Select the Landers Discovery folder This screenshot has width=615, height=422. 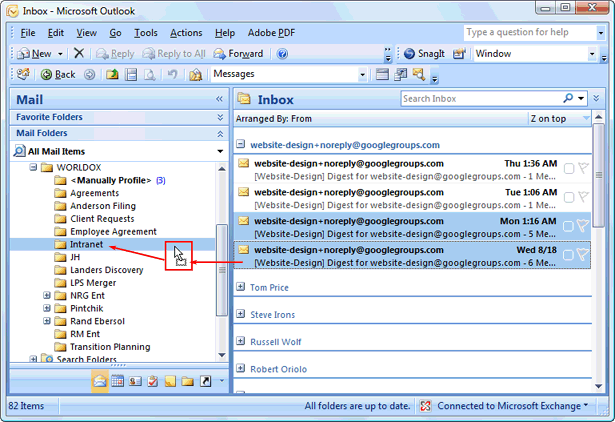(x=106, y=270)
